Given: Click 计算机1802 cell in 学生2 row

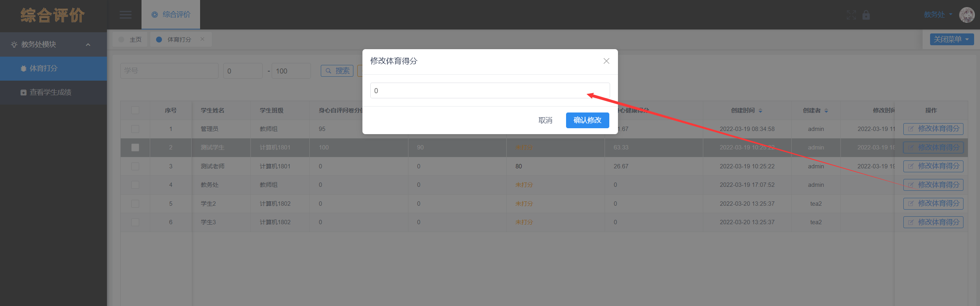Looking at the screenshot, I should click(275, 204).
